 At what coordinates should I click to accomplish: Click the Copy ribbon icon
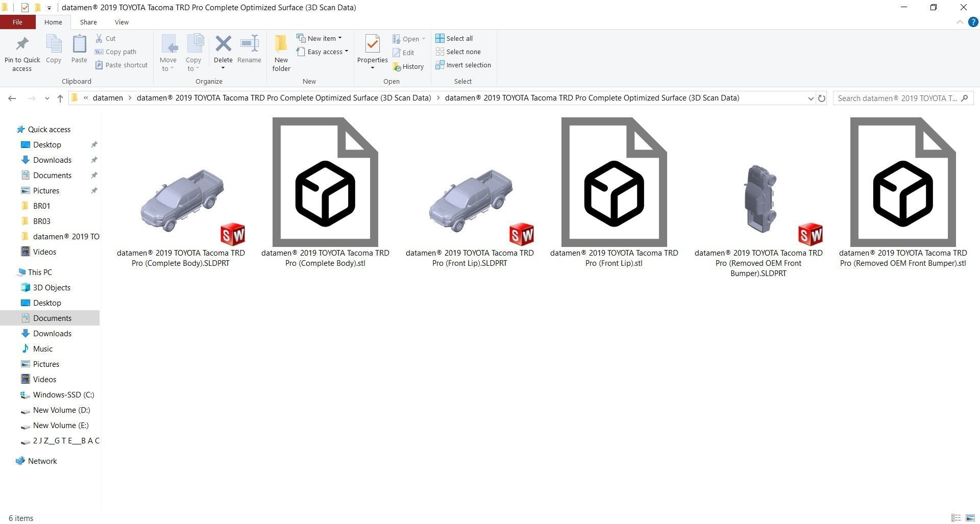click(54, 44)
